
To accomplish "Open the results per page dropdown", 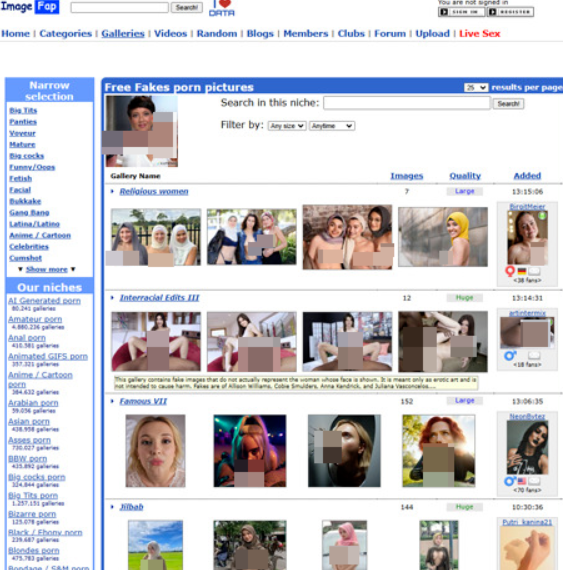I will [x=476, y=88].
